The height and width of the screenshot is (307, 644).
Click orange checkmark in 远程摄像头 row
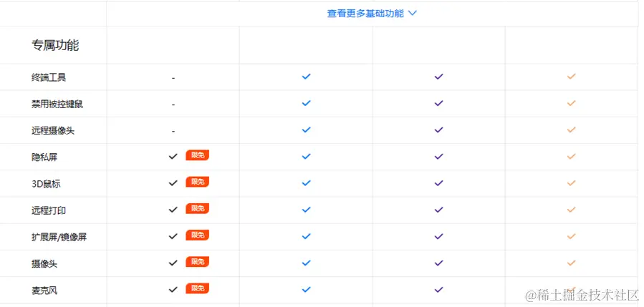pyautogui.click(x=572, y=130)
